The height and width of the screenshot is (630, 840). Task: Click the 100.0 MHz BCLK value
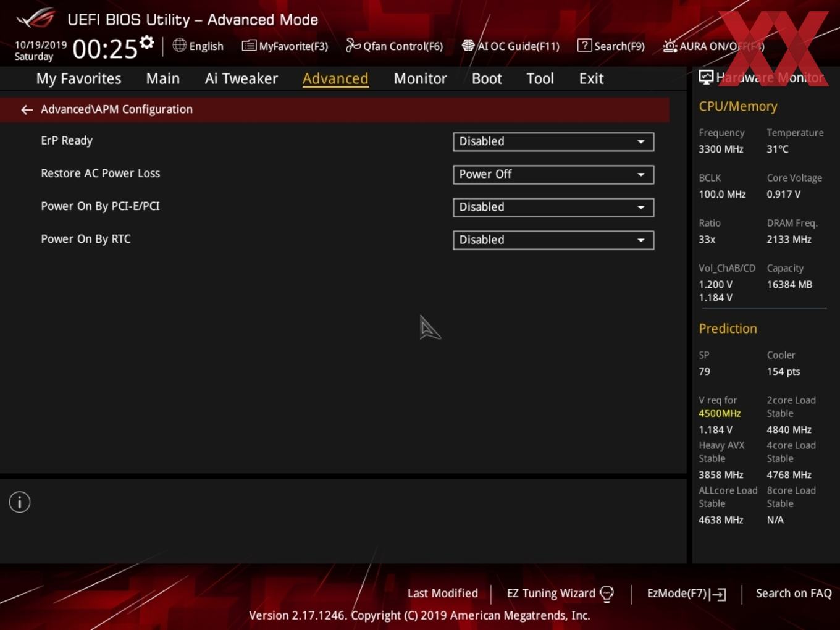[x=722, y=195]
